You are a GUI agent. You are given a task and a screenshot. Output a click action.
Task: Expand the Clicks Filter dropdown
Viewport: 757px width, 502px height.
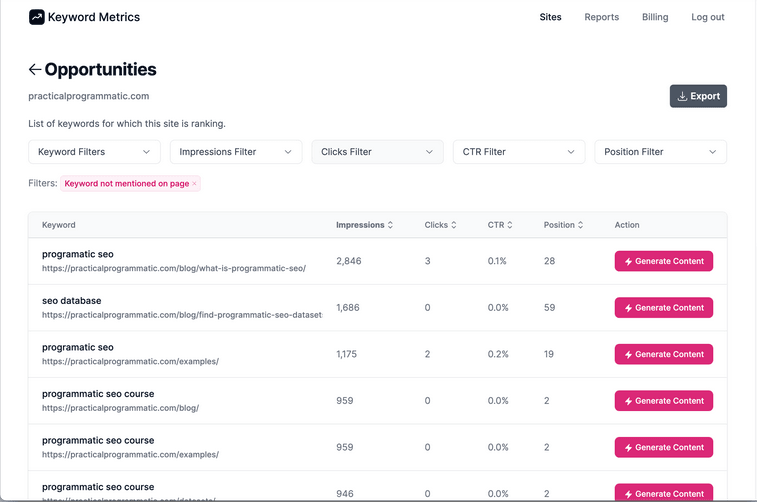[x=377, y=152]
